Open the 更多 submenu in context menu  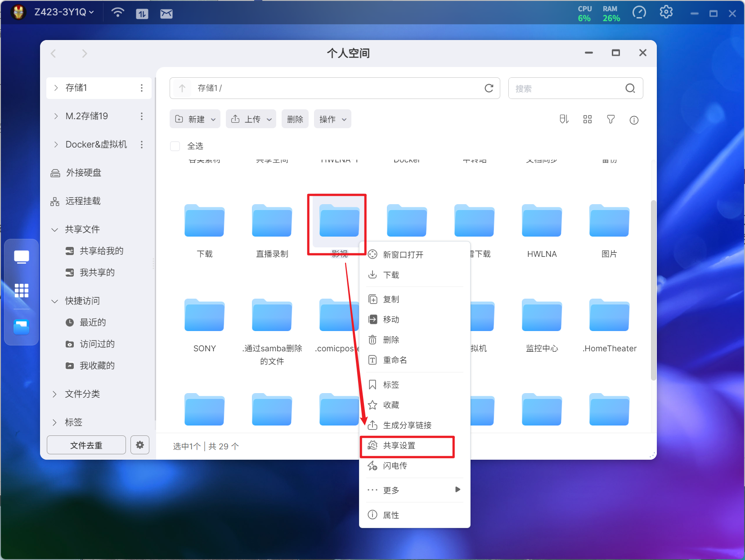(415, 490)
